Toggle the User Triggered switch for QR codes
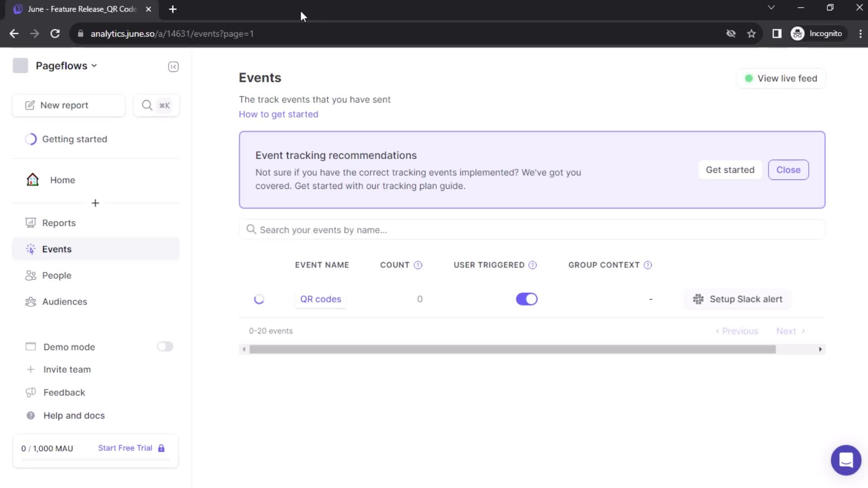Viewport: 868px width, 488px height. (527, 299)
